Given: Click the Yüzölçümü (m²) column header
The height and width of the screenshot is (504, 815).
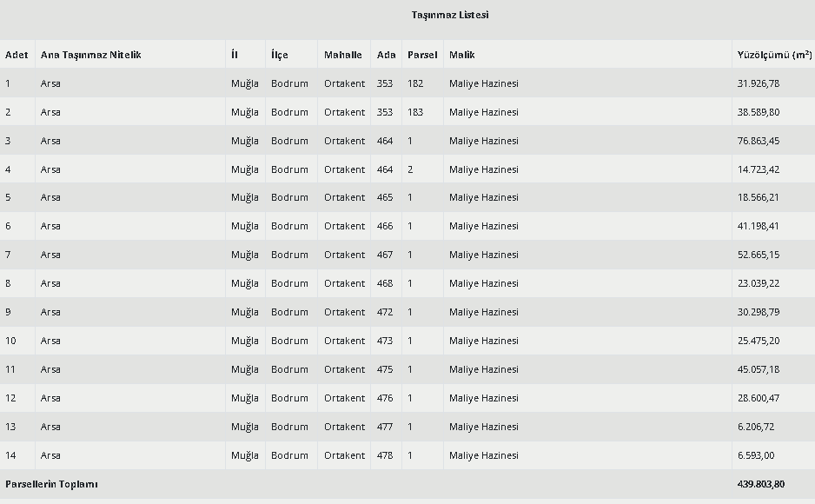Looking at the screenshot, I should pos(773,55).
